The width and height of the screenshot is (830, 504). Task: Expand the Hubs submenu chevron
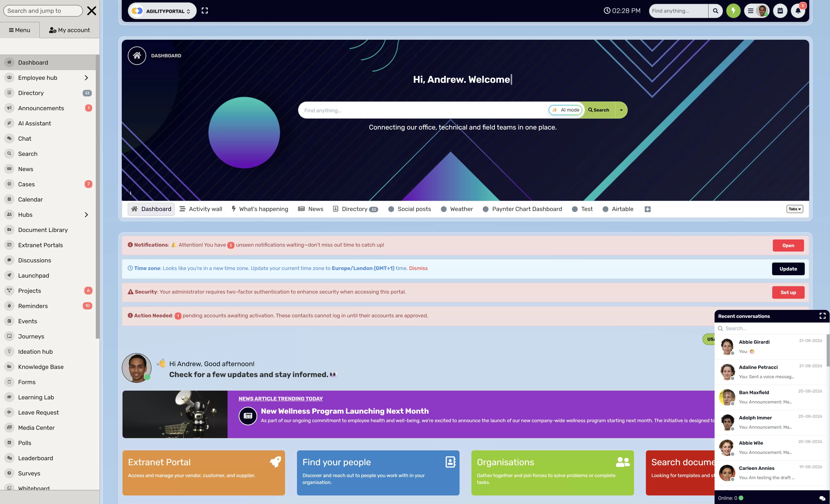(x=86, y=215)
